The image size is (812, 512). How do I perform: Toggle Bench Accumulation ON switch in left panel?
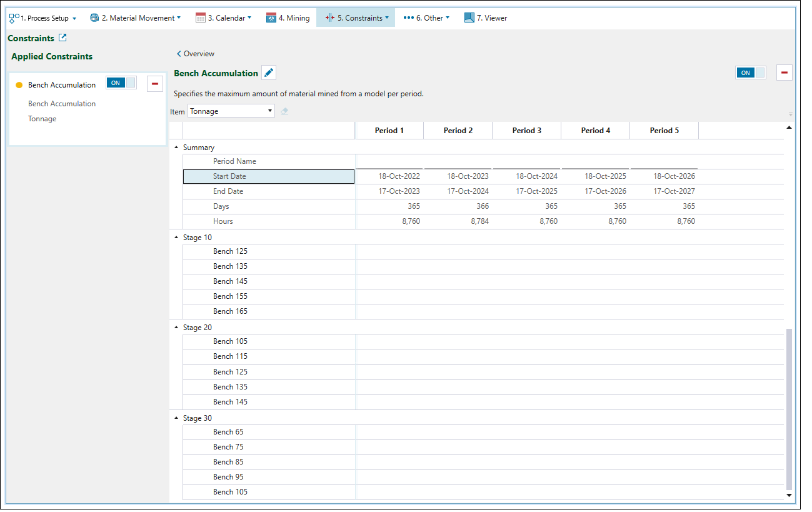point(121,83)
